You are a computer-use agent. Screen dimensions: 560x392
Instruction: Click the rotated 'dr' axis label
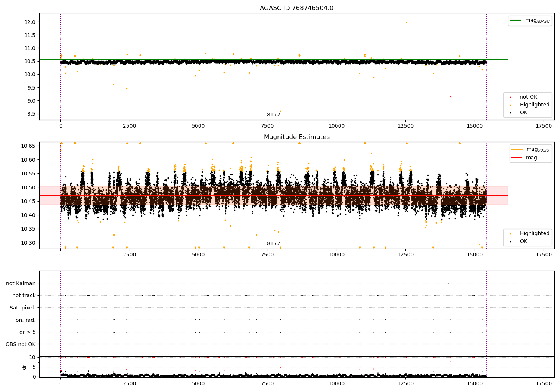click(24, 367)
